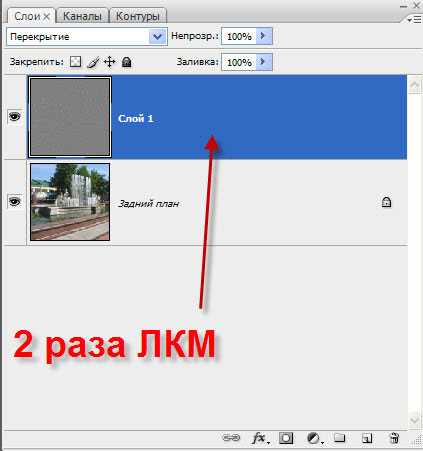Delete layer with the trash icon
Screen dimensions: 423x451
pos(394,438)
